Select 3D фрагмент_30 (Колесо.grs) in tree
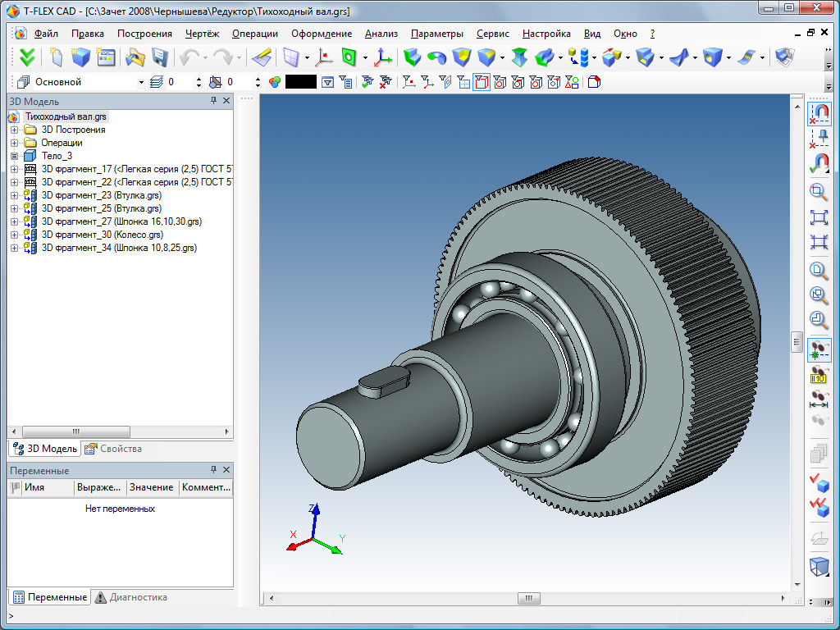The image size is (840, 630). pos(102,235)
